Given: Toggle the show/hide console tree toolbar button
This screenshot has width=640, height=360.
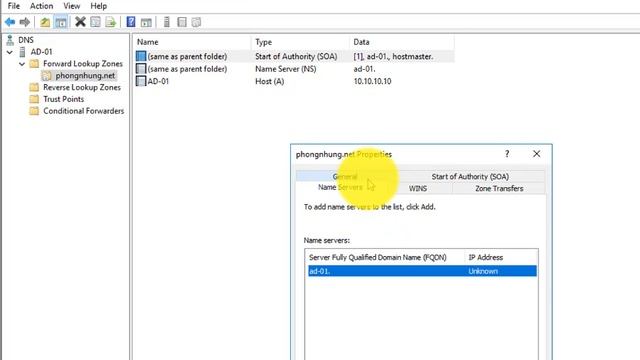Looking at the screenshot, I should point(61,22).
